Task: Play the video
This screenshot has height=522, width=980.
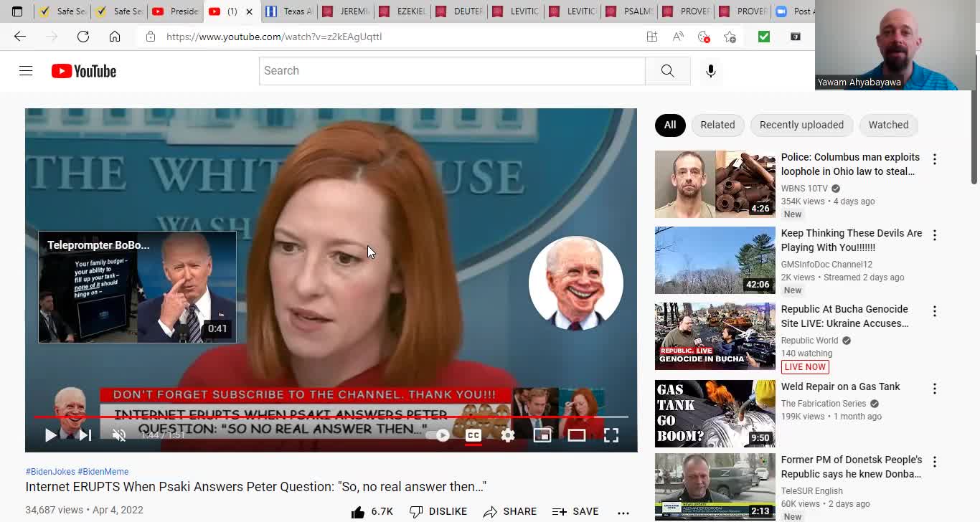Action: pos(51,435)
